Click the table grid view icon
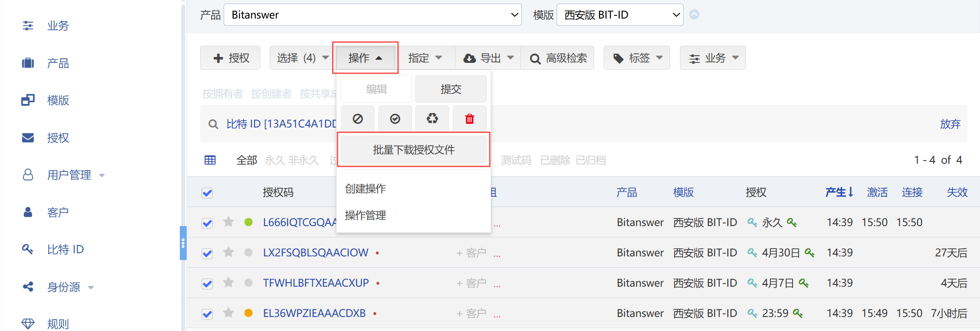 210,160
